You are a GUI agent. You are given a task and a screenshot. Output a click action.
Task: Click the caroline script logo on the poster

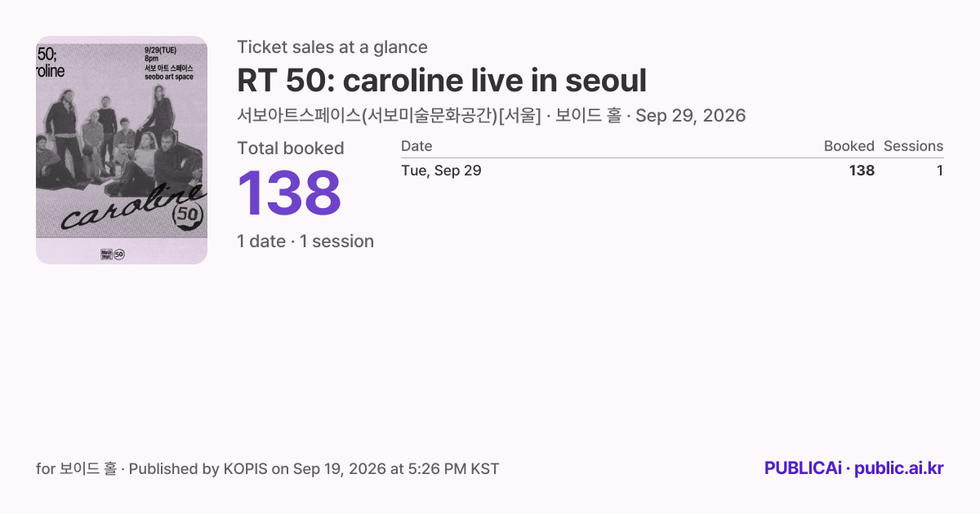131,206
